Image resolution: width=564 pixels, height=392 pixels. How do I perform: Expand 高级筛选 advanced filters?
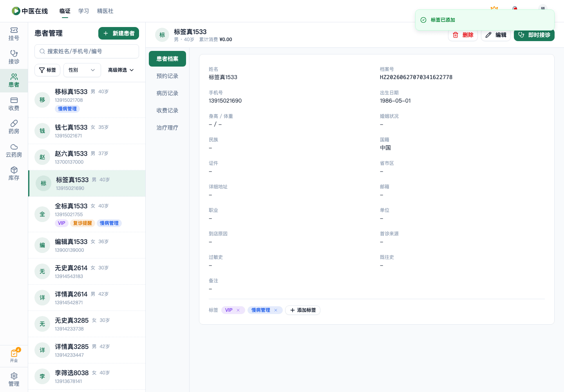[x=121, y=70]
